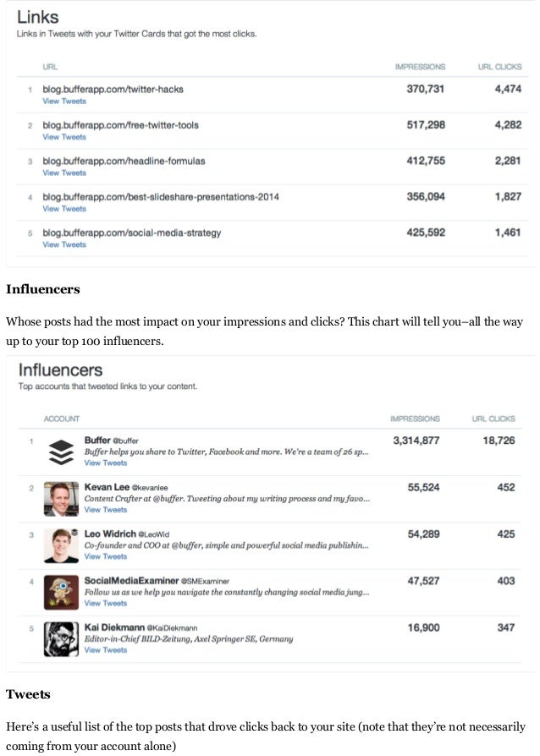The width and height of the screenshot is (540, 756).
Task: Click Kai Diekmann's profile picture
Action: pos(61,639)
